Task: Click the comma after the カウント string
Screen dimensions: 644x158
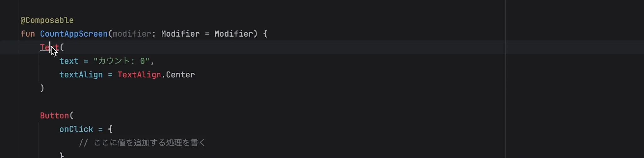Action: [x=153, y=61]
